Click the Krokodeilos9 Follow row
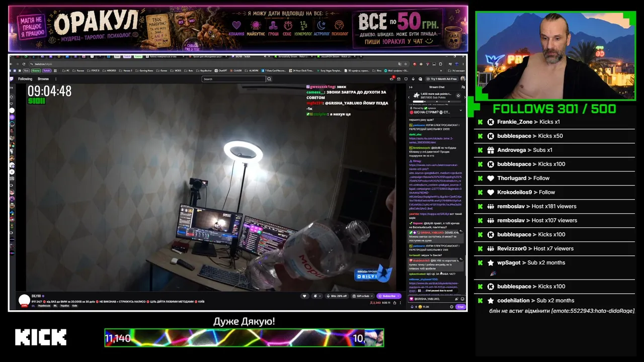The width and height of the screenshot is (644, 362). tap(554, 193)
